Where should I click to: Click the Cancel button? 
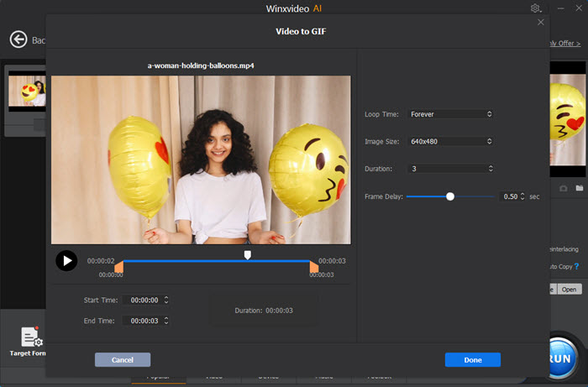[123, 359]
